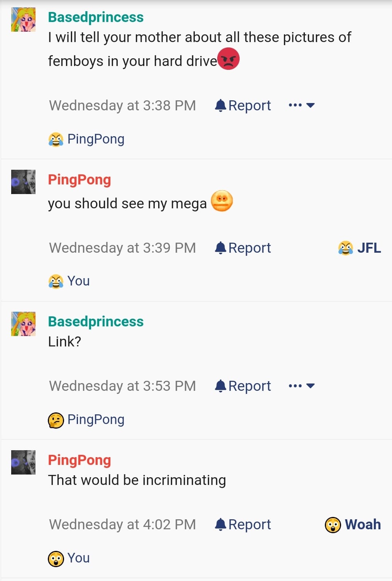Click 'You' Woah reaction at the bottom
Screen dimensions: 392x581
tap(69, 558)
